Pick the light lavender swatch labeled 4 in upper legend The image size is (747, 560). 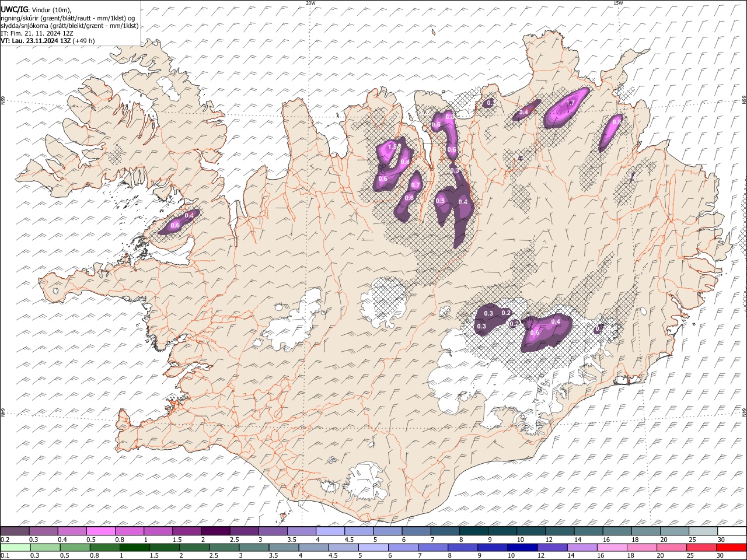pyautogui.click(x=330, y=531)
